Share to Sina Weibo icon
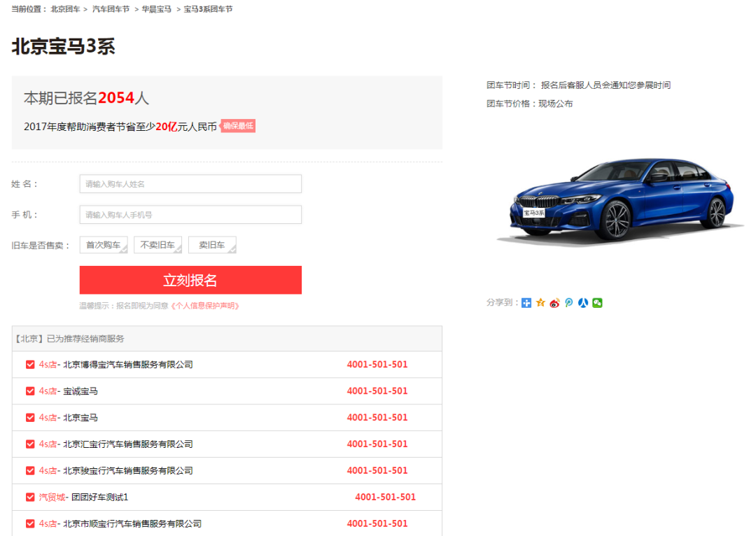Viewport: 756px width, 536px height. tap(555, 303)
